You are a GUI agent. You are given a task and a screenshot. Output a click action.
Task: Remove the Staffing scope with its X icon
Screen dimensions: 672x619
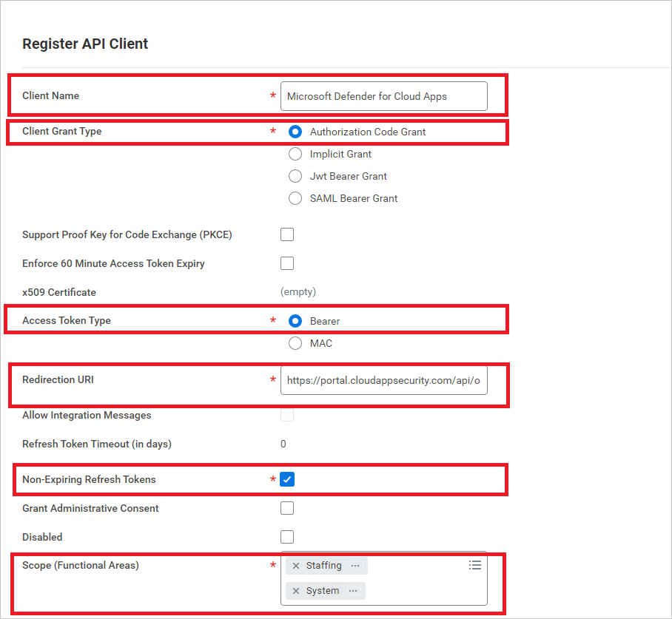pos(296,565)
